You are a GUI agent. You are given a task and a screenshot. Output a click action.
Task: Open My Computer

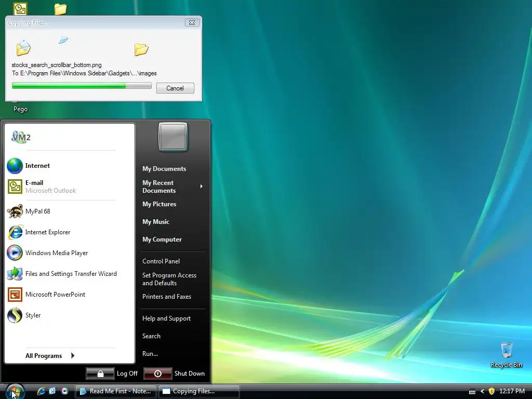tap(162, 239)
